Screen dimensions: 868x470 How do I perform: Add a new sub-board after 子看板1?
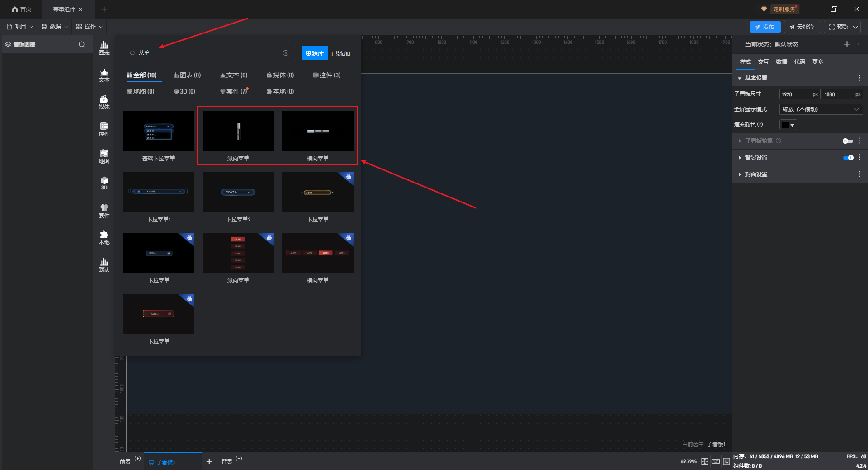[209, 461]
